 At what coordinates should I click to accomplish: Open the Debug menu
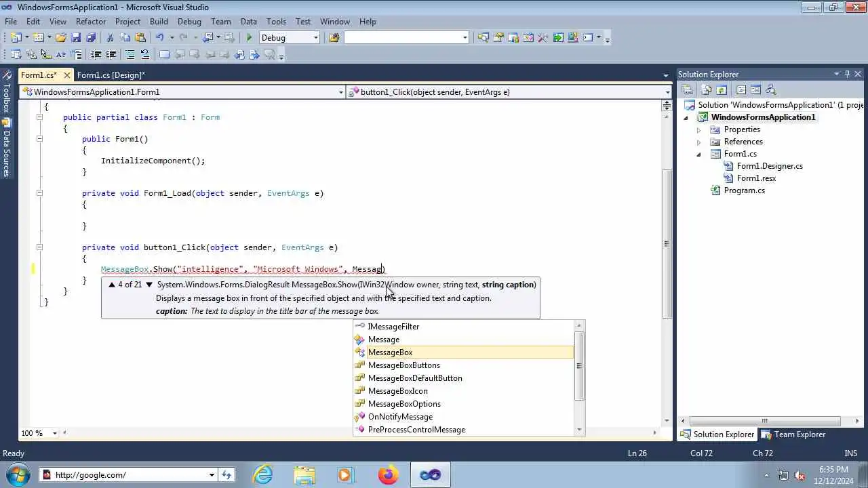coord(189,22)
